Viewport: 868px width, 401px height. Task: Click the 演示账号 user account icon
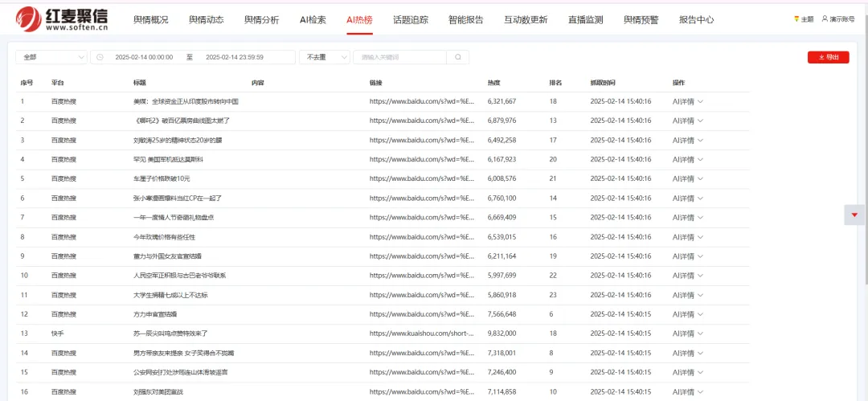(825, 19)
